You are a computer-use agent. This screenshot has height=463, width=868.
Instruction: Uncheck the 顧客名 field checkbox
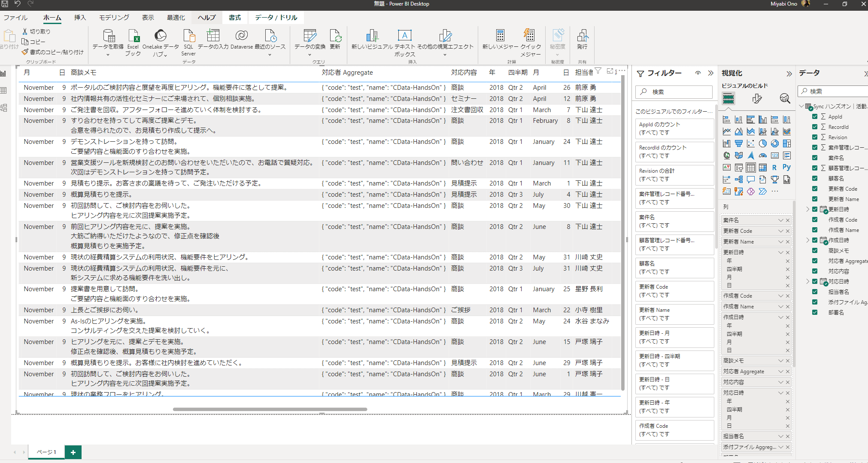click(815, 178)
